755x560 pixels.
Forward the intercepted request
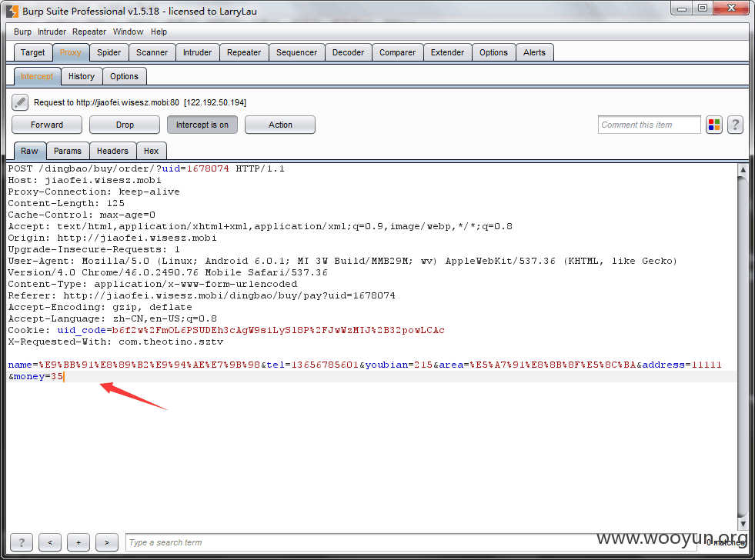(47, 125)
